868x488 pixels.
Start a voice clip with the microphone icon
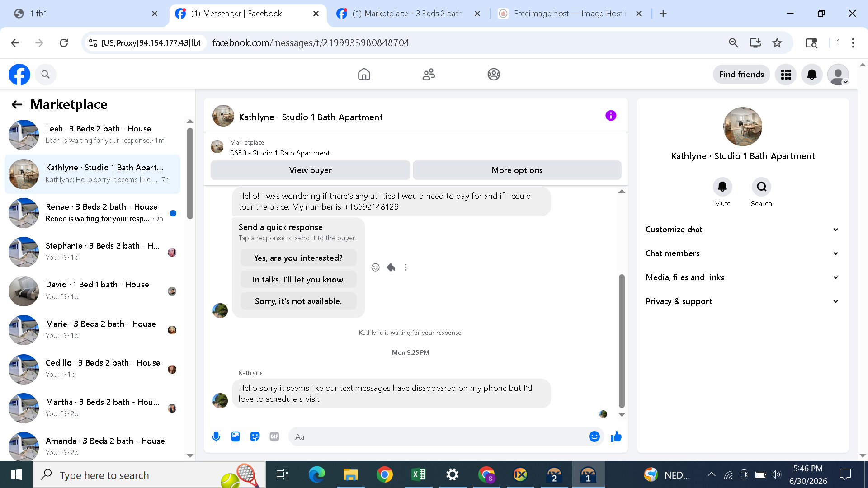point(216,436)
